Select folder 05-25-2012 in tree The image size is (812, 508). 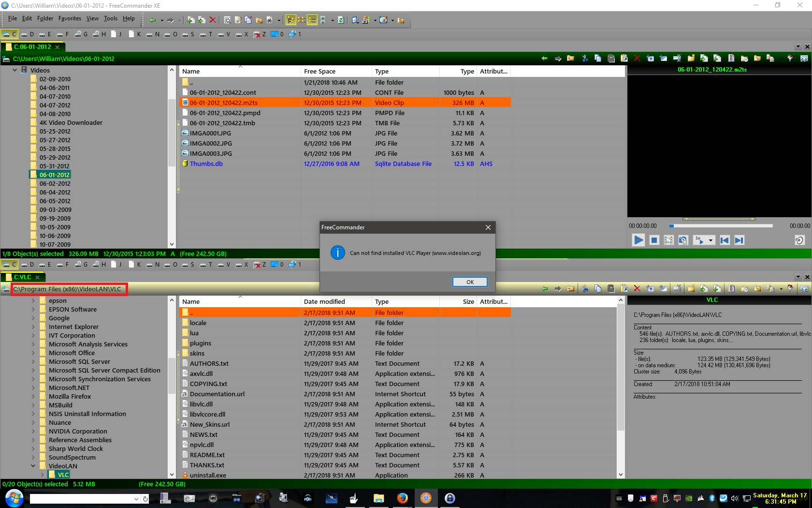click(55, 131)
